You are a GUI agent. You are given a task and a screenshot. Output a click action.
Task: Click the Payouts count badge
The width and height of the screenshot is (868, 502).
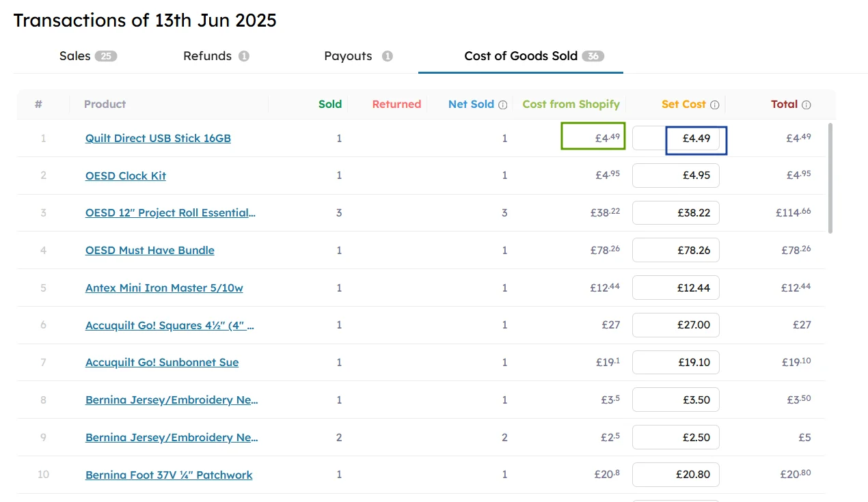coord(388,56)
